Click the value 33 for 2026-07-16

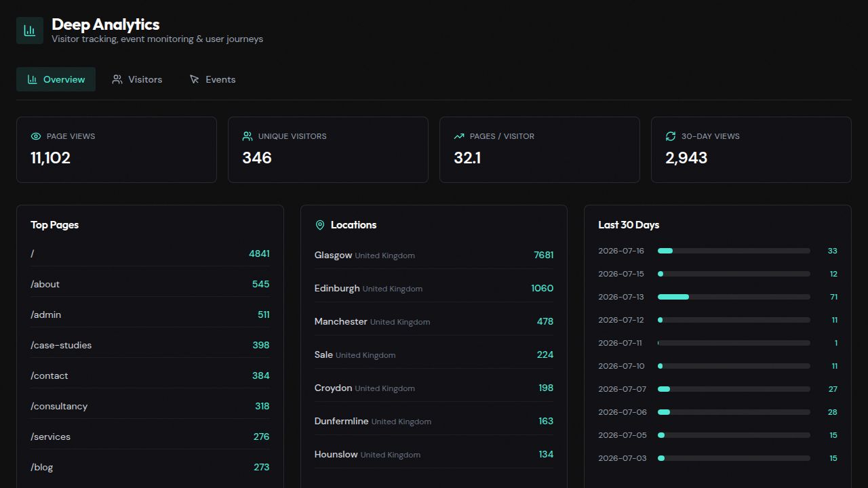pyautogui.click(x=833, y=251)
